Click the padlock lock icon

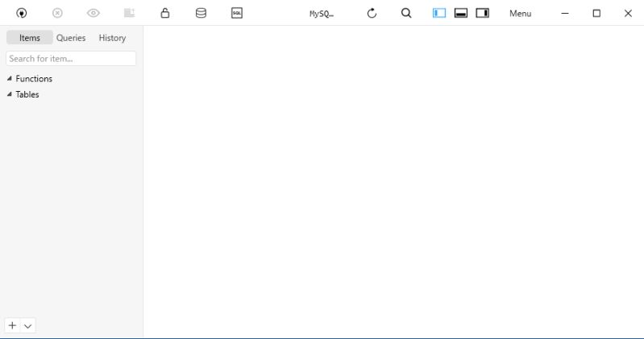point(165,13)
